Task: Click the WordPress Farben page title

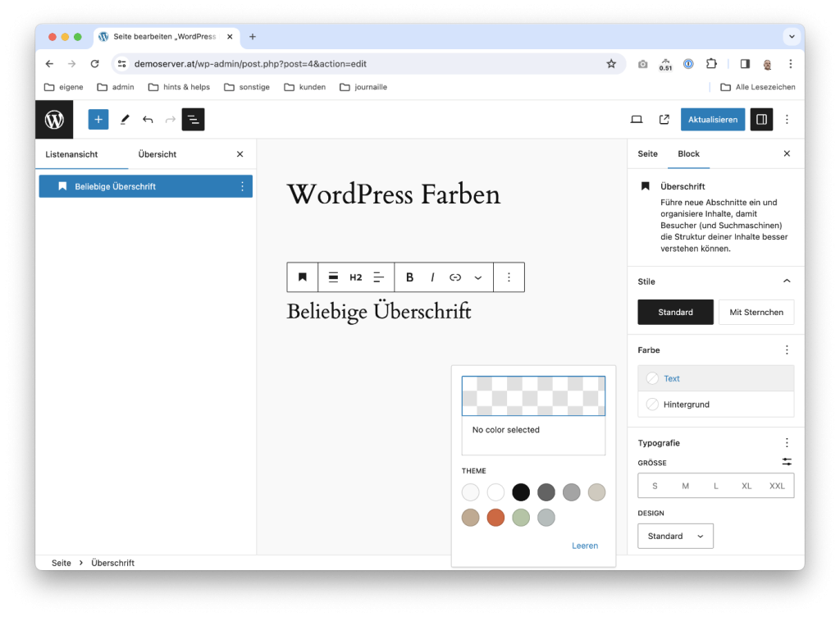Action: [393, 194]
